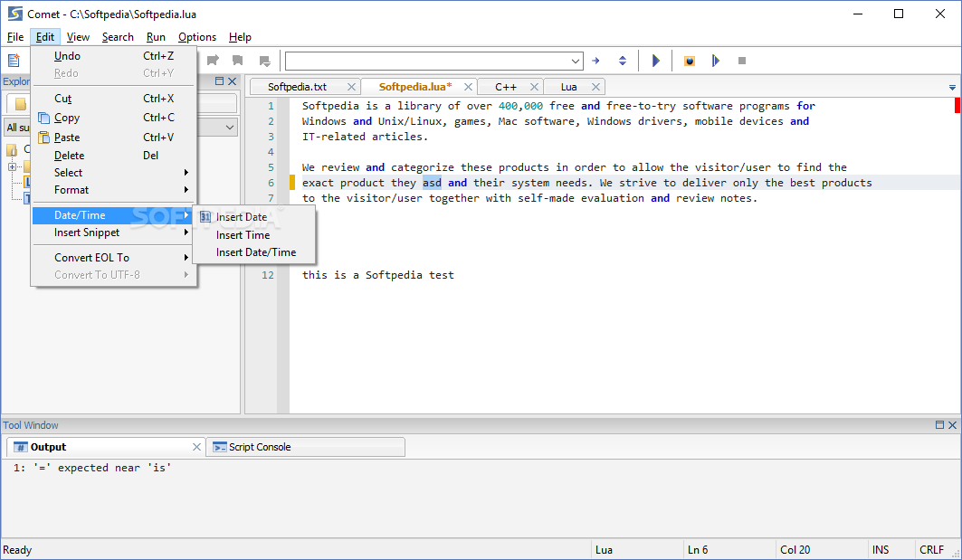
Task: Click the 'Col 20' status bar entry
Action: click(795, 549)
